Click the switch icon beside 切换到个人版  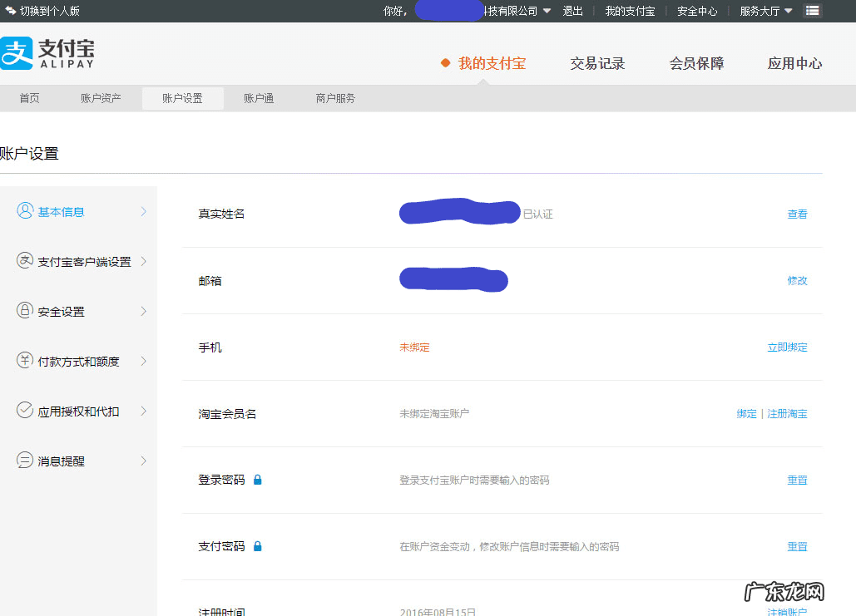click(10, 11)
